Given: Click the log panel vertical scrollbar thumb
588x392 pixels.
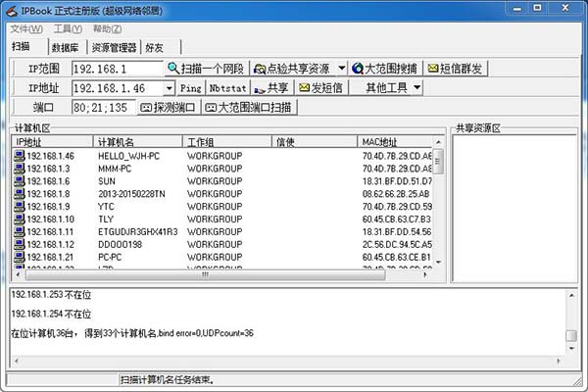Looking at the screenshot, I should click(571, 335).
